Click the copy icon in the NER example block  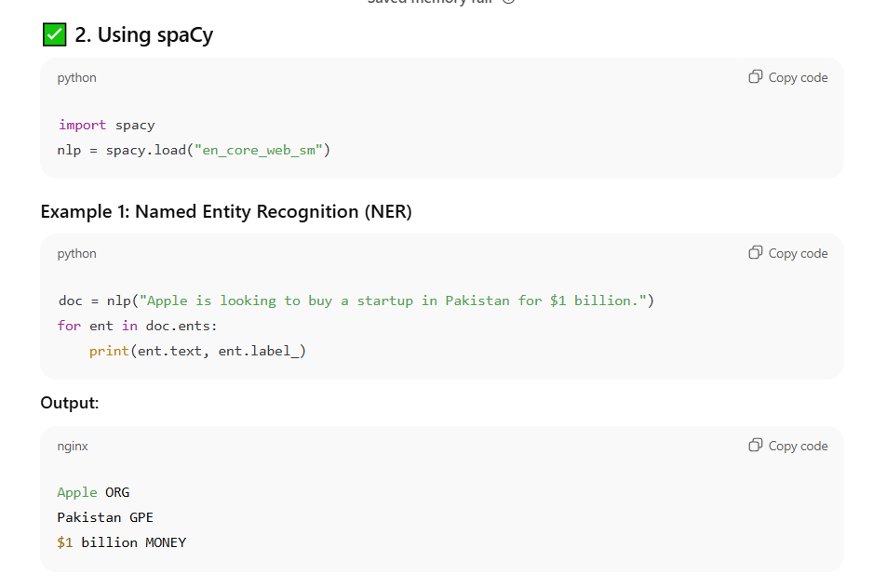(756, 253)
